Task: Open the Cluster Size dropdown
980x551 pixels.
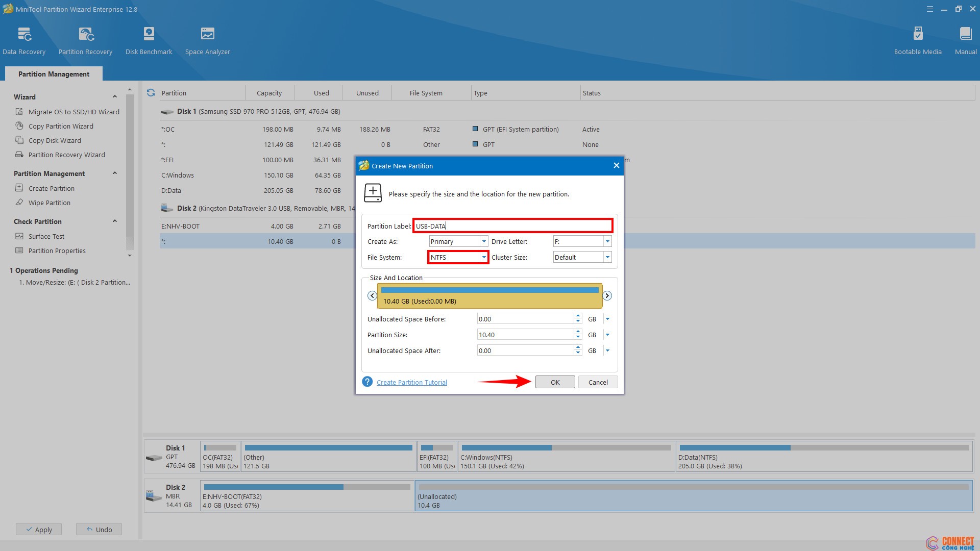Action: [x=607, y=257]
